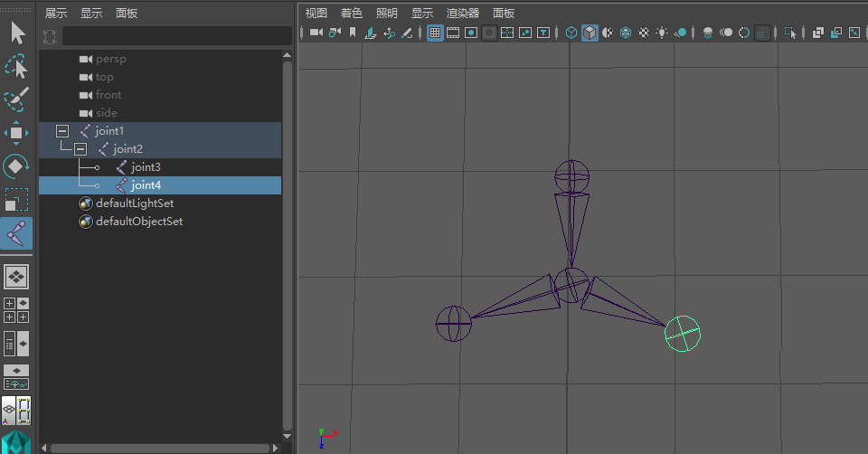The image size is (868, 454).
Task: Enable Wireframe shading mode
Action: 571,33
